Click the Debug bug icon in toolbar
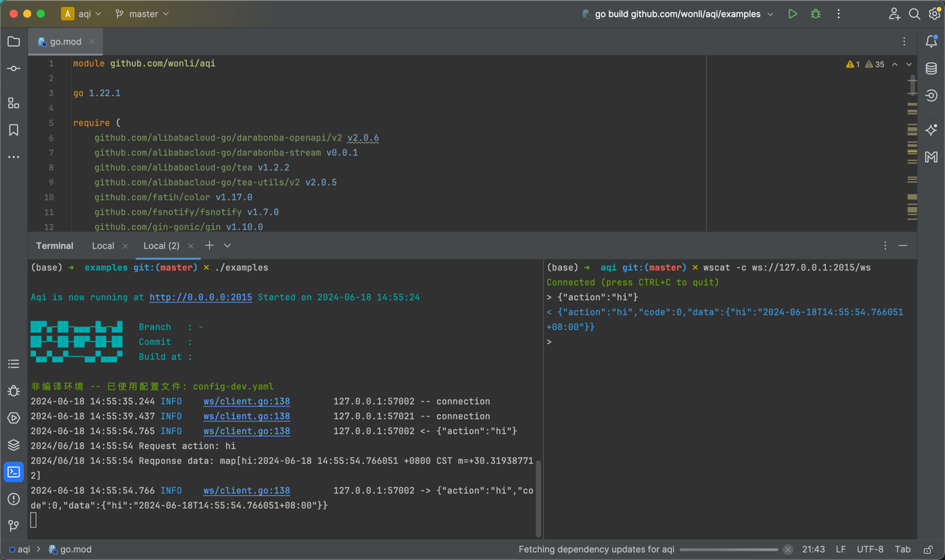Screen dimensions: 945x560 pyautogui.click(x=816, y=14)
